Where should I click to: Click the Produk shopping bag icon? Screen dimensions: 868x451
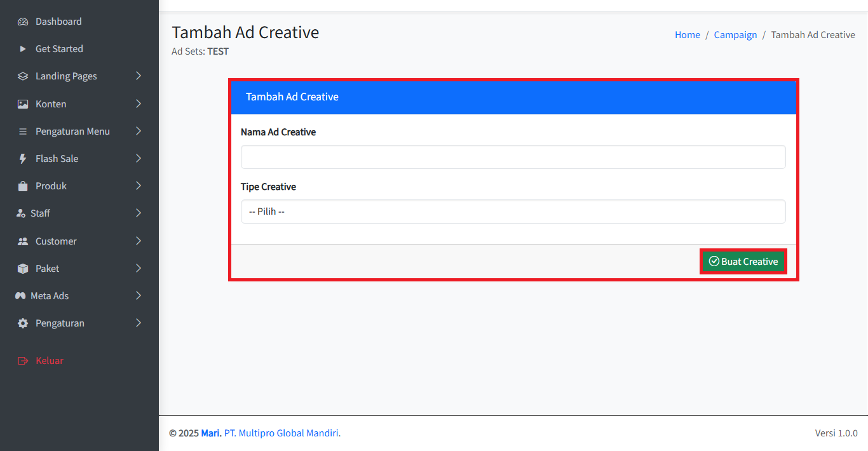click(23, 186)
